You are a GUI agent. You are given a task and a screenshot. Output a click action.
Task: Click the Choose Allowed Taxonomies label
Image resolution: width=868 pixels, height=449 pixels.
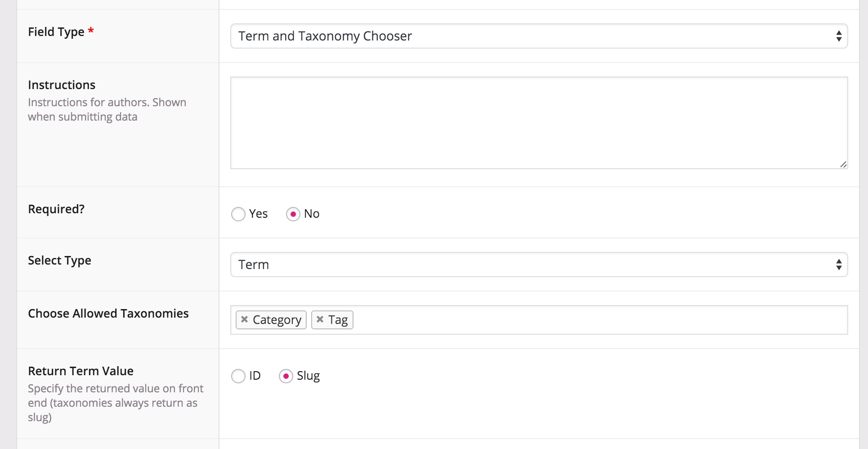(108, 314)
